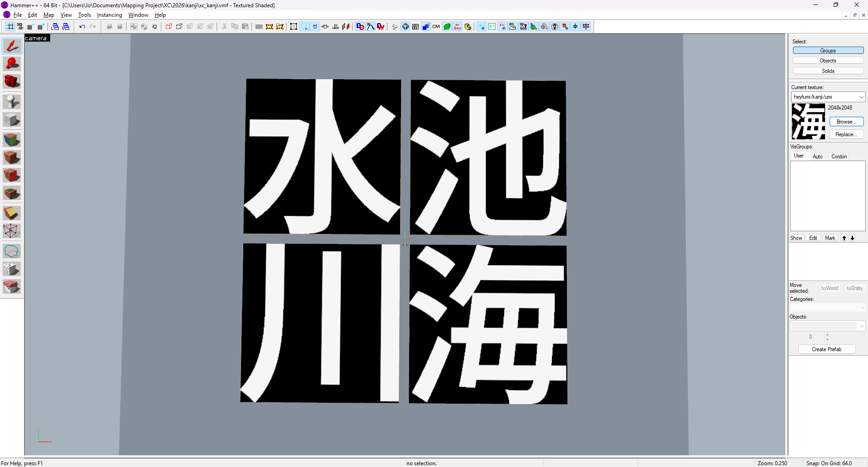
Task: Open the Instancing menu
Action: pos(109,15)
